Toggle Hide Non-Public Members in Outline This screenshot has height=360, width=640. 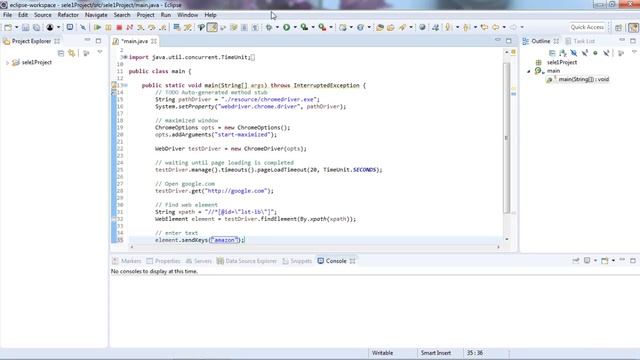coord(595,53)
